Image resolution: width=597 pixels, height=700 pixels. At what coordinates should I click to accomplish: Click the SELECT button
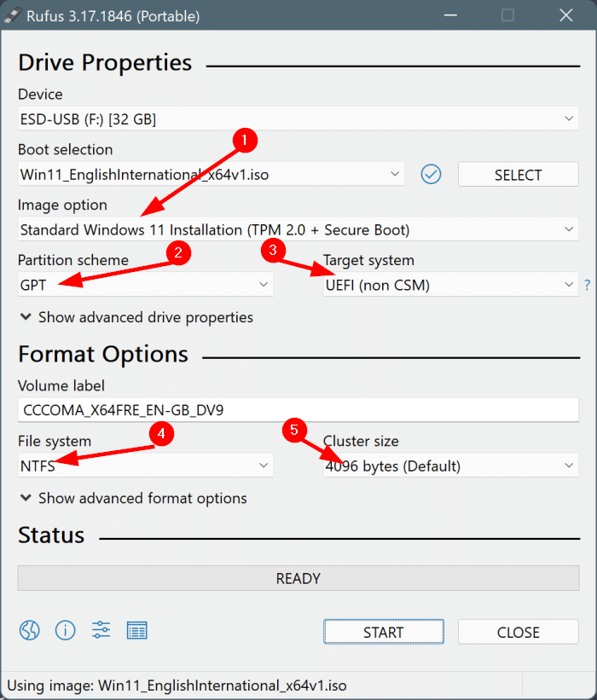pos(519,174)
